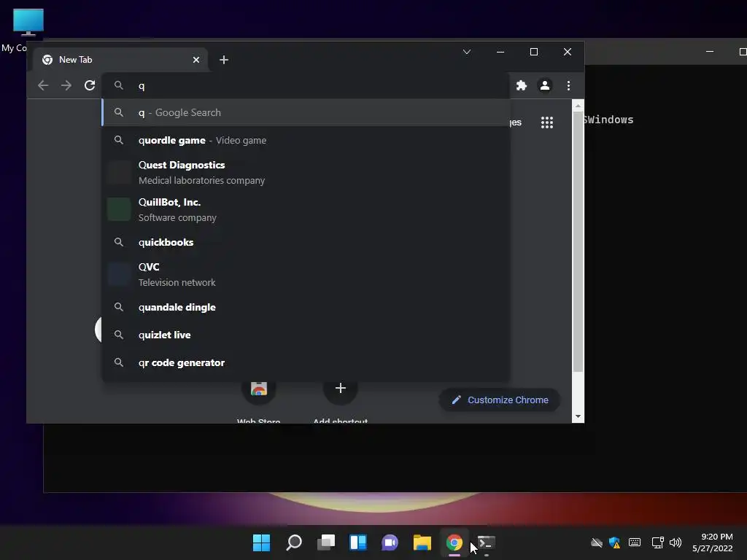Reload the current page
The image size is (747, 560).
[x=90, y=85]
